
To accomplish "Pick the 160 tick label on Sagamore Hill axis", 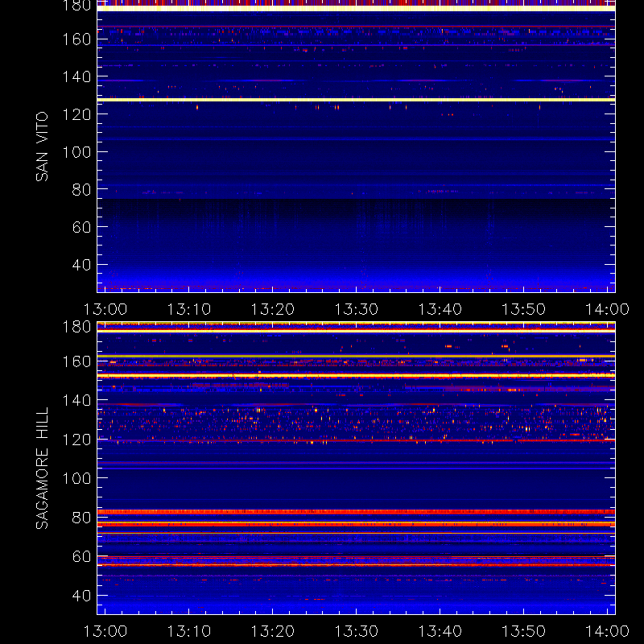I will click(x=76, y=361).
